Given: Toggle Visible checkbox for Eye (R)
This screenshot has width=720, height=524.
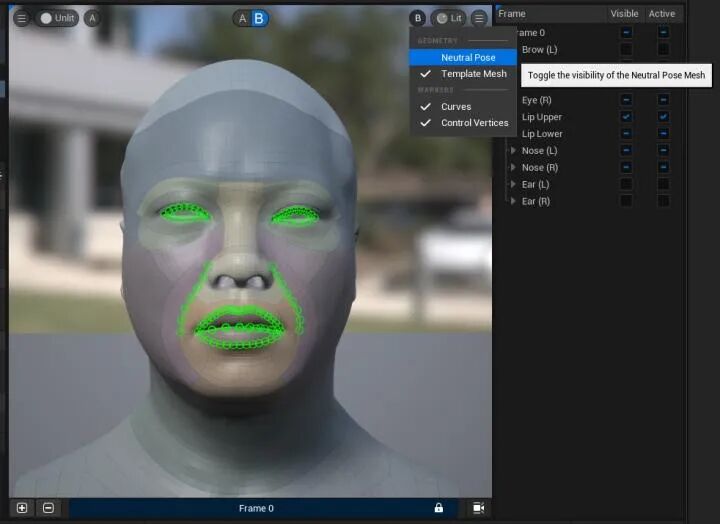Looking at the screenshot, I should pyautogui.click(x=626, y=100).
